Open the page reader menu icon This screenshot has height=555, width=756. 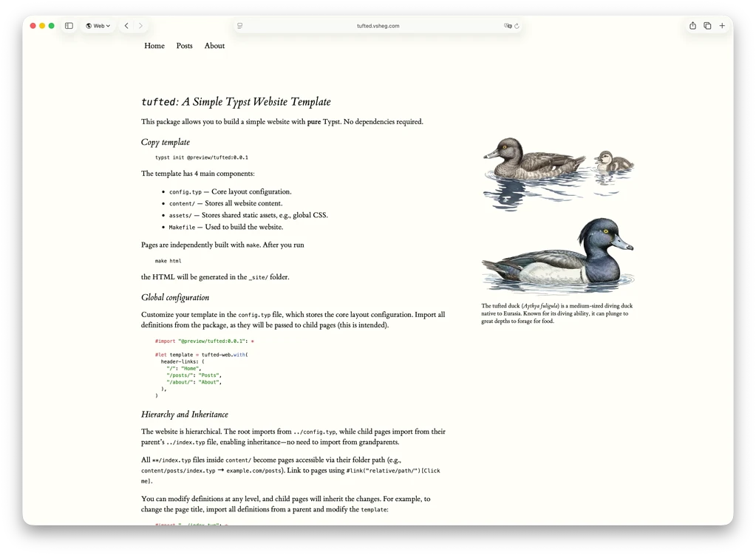click(239, 26)
